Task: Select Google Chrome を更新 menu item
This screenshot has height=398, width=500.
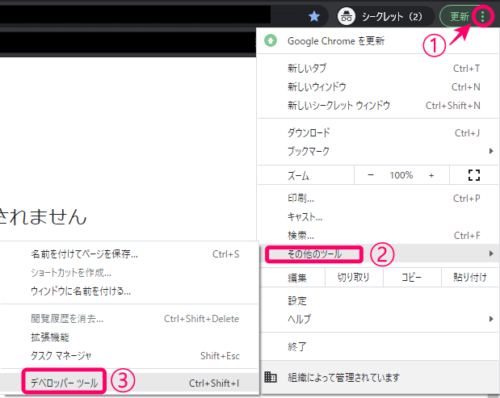Action: pyautogui.click(x=377, y=41)
